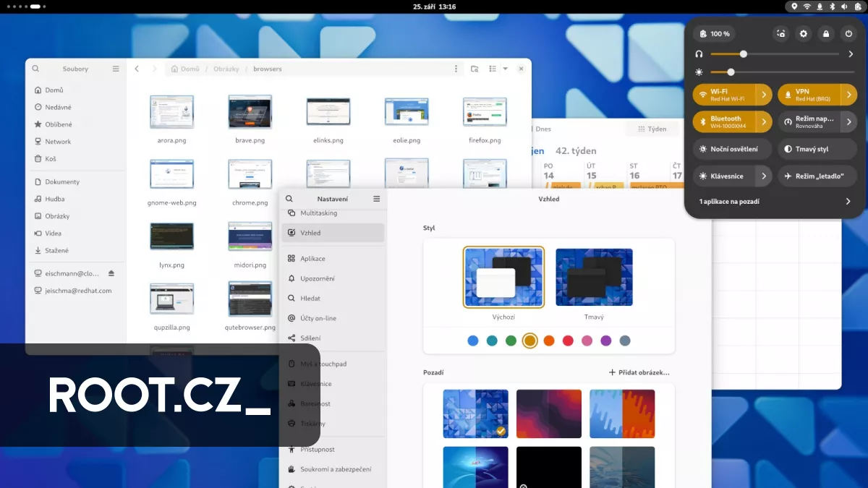Click the new folder icon in Files toolbar
The image size is (868, 488).
click(x=475, y=69)
